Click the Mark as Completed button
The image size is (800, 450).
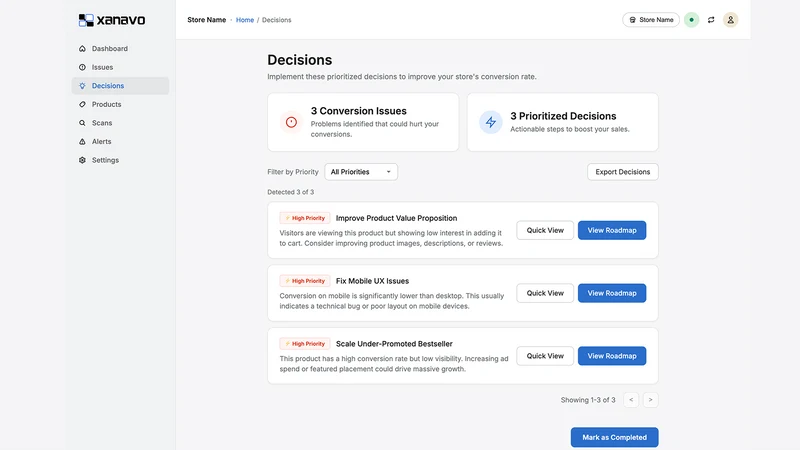pos(614,437)
